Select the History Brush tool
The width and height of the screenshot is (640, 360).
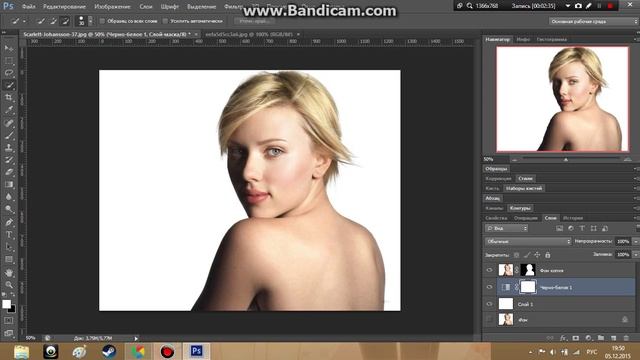[9, 160]
